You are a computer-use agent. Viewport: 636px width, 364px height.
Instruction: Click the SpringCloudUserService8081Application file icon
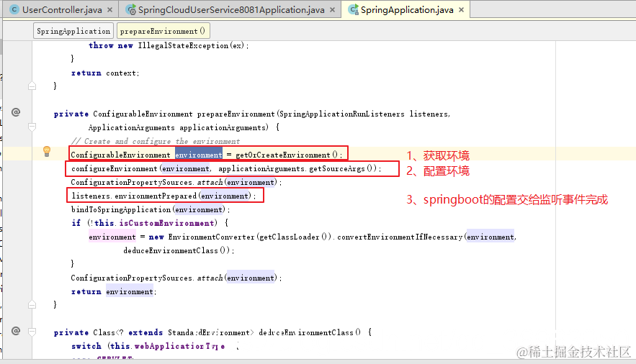click(130, 10)
